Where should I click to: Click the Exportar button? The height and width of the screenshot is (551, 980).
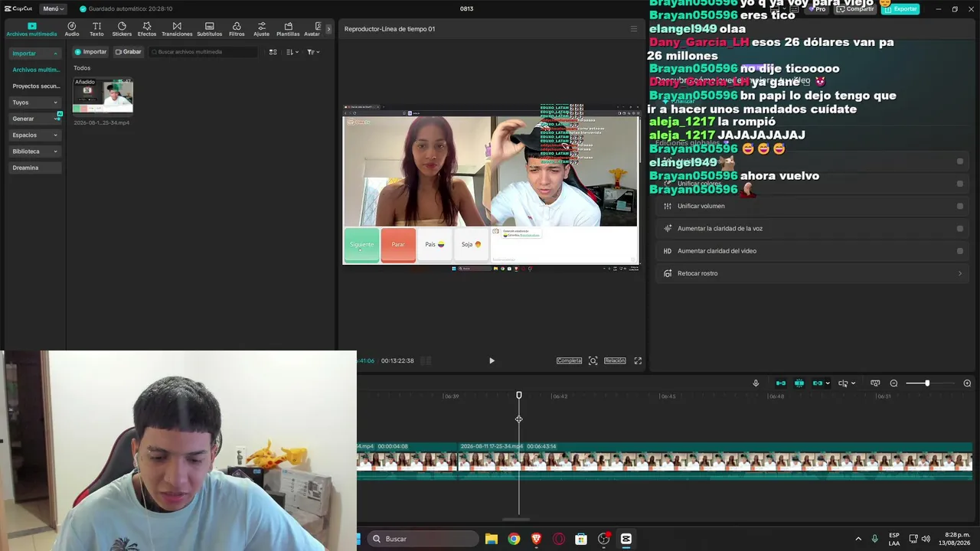pos(900,9)
